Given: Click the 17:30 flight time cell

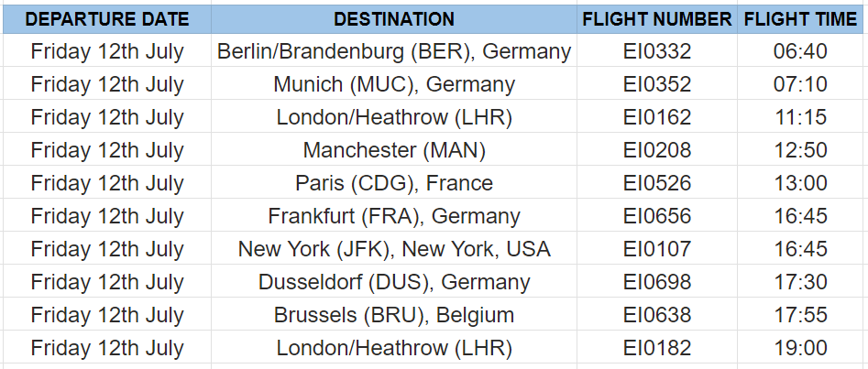Looking at the screenshot, I should pos(800,282).
